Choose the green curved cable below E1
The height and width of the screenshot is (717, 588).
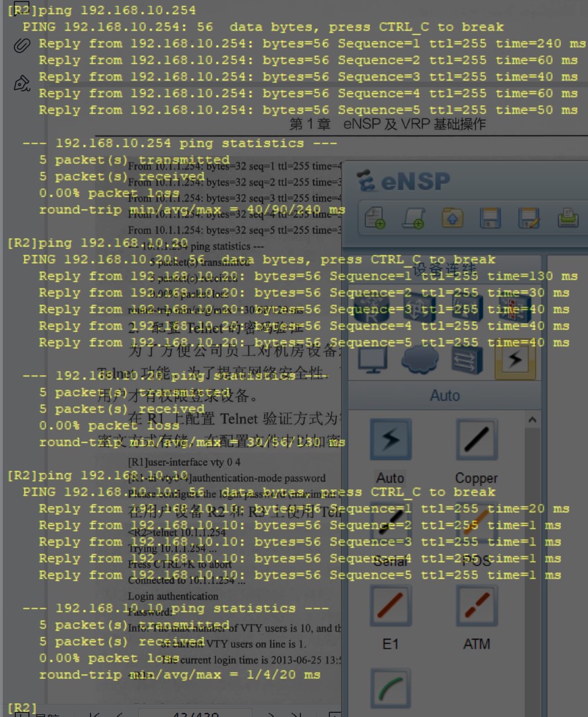point(390,689)
